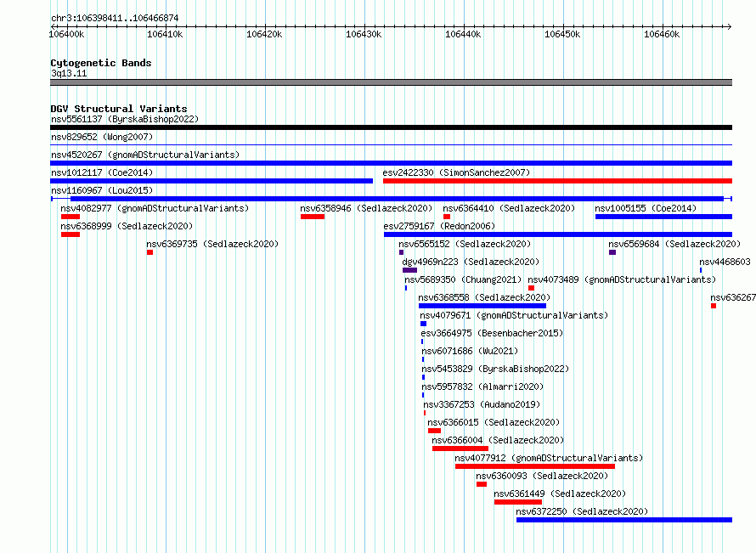Select red nsv4073489 variant marker
The image size is (756, 553).
[x=531, y=288]
